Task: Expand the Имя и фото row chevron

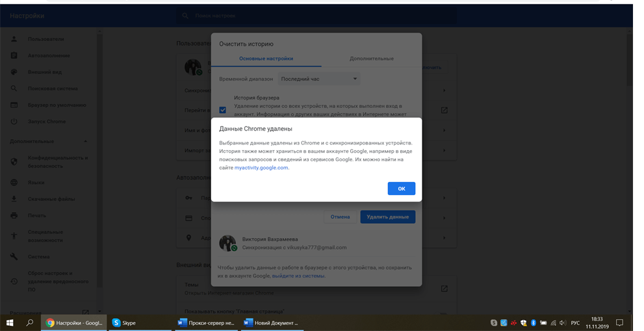Action: [x=444, y=130]
